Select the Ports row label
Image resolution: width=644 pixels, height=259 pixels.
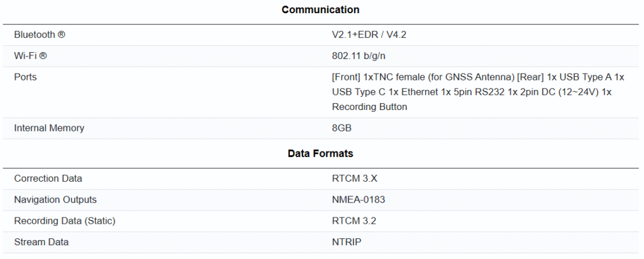coord(25,77)
